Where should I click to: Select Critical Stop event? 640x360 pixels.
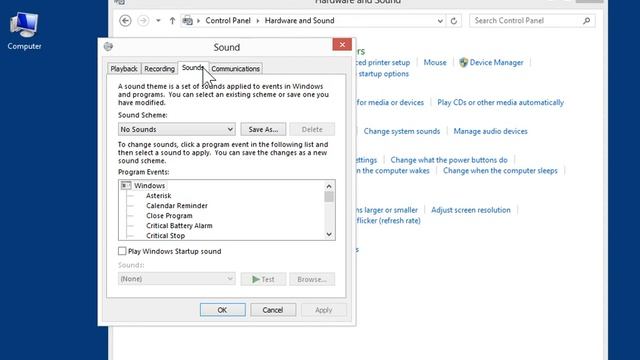click(x=165, y=236)
